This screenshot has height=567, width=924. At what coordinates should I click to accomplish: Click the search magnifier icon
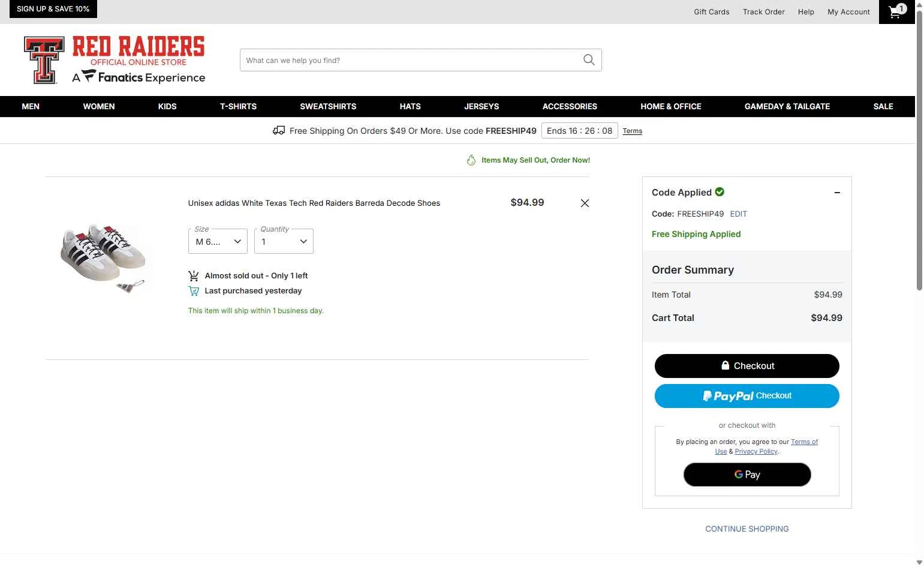point(589,60)
